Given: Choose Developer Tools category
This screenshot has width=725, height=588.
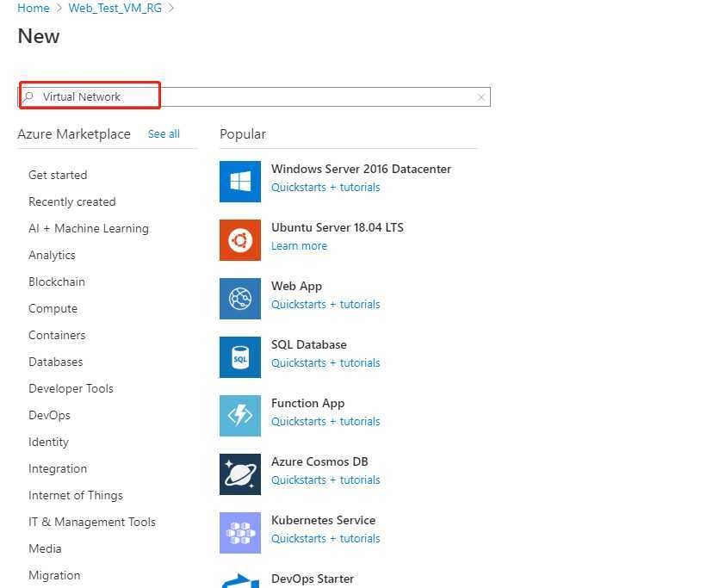Looking at the screenshot, I should click(x=71, y=389).
